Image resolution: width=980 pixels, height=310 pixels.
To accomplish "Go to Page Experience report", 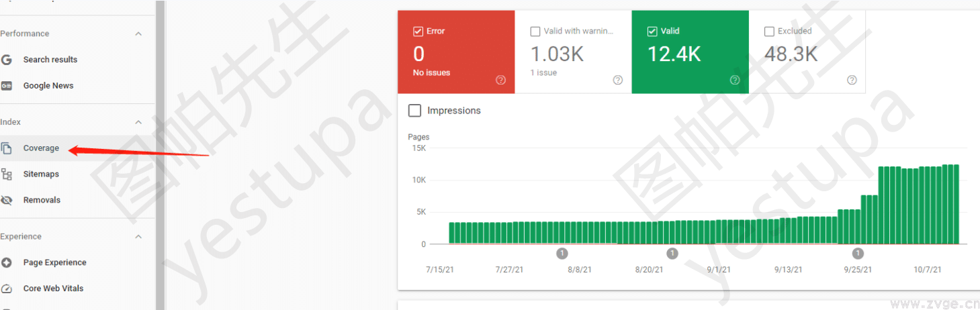I will [x=54, y=262].
